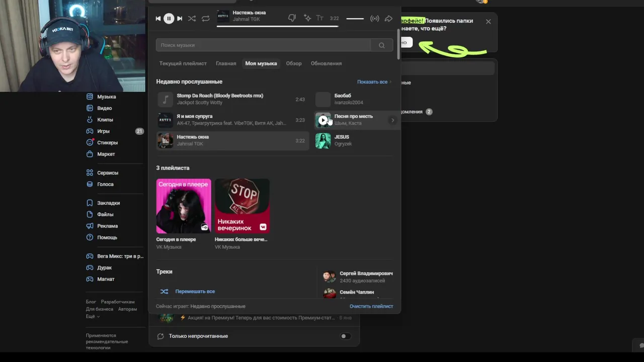Open Сегодня в плеере playlist cover
Screen dimensions: 644x362
(x=184, y=206)
